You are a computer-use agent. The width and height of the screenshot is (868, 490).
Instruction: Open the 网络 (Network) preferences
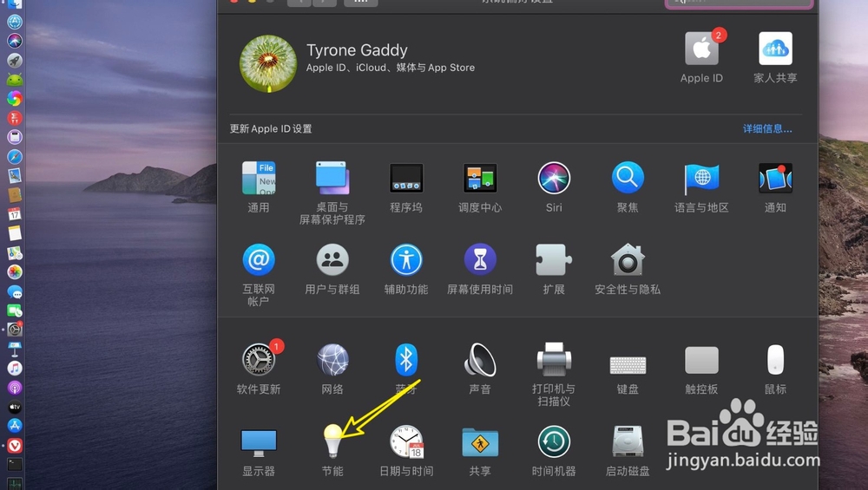[332, 360]
